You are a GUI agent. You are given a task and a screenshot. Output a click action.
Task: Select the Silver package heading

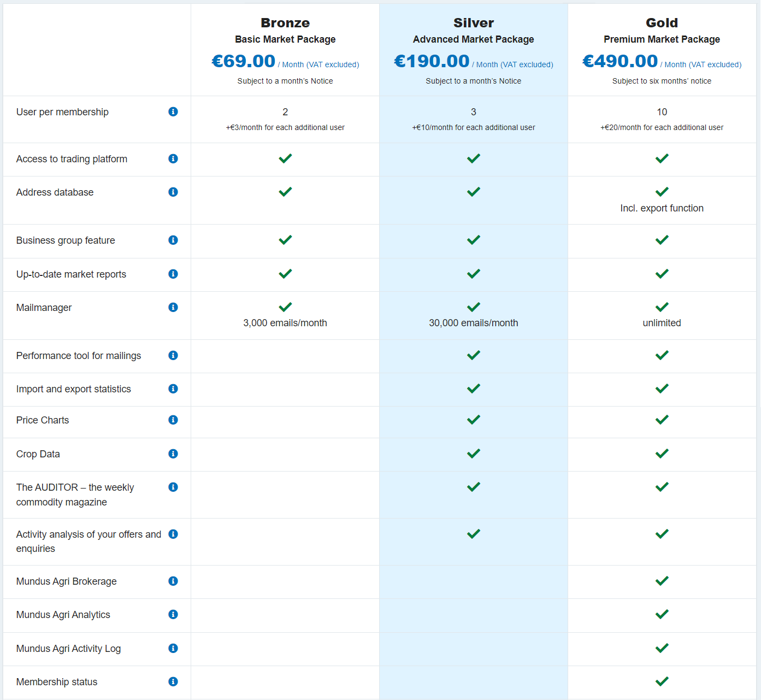474,23
